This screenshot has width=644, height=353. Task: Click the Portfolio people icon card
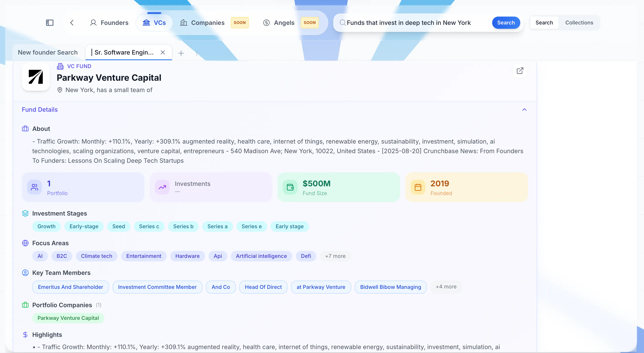point(34,187)
